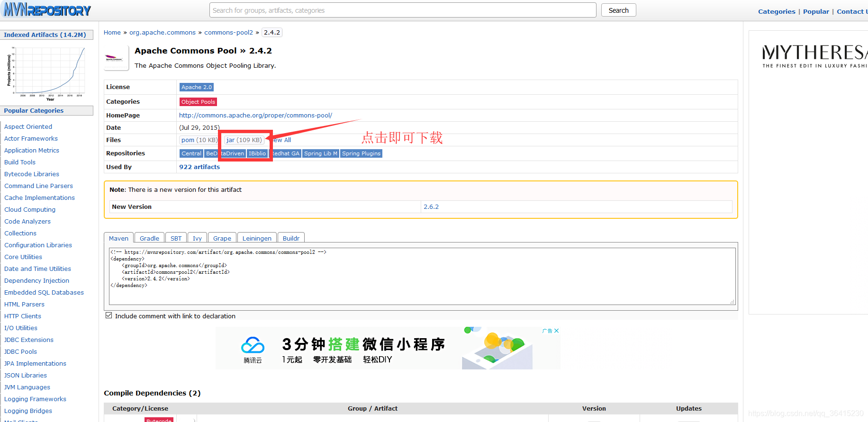This screenshot has height=422, width=868.
Task: Click inside the Maven dependency snippet box
Action: 422,276
